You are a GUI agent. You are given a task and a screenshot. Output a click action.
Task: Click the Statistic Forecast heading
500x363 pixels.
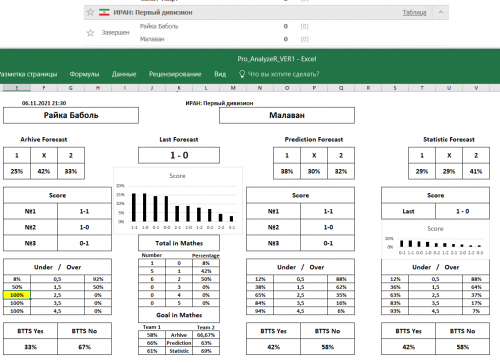tap(449, 139)
